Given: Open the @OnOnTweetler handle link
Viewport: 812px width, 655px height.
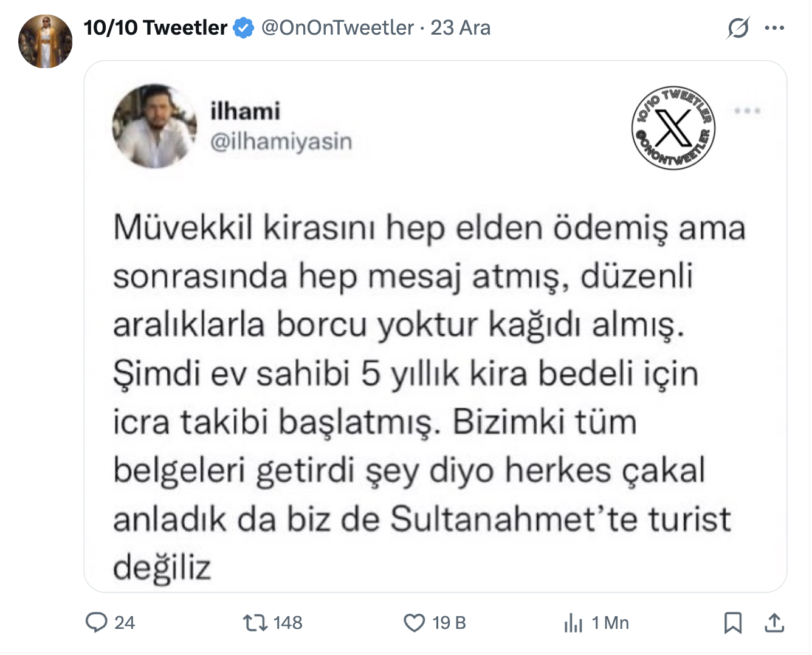Looking at the screenshot, I should click(x=337, y=28).
